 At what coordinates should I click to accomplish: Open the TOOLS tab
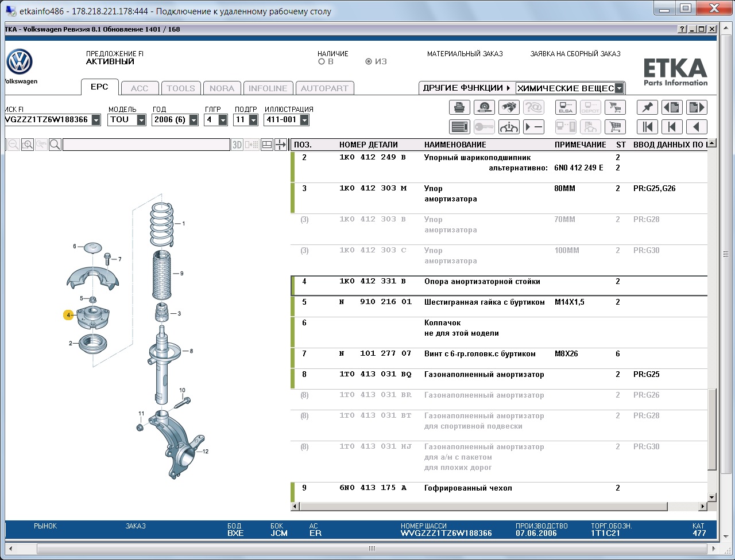point(181,88)
